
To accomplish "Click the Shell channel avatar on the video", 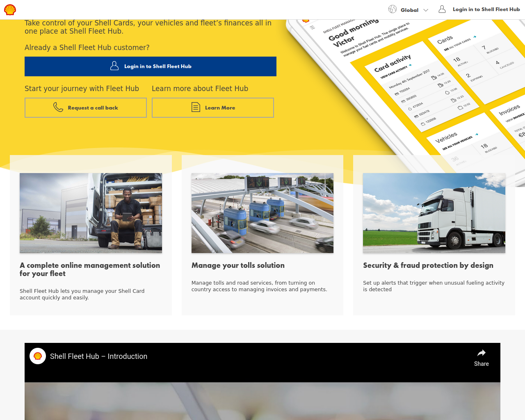I will (x=38, y=356).
